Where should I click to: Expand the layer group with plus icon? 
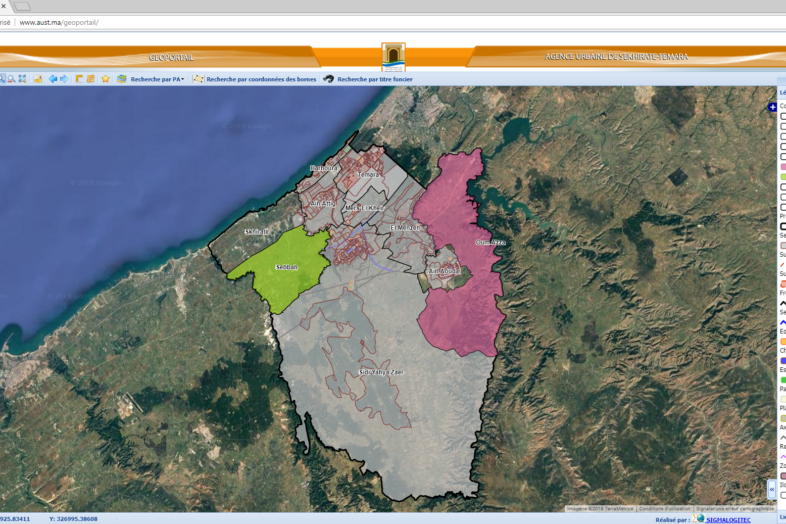point(772,106)
